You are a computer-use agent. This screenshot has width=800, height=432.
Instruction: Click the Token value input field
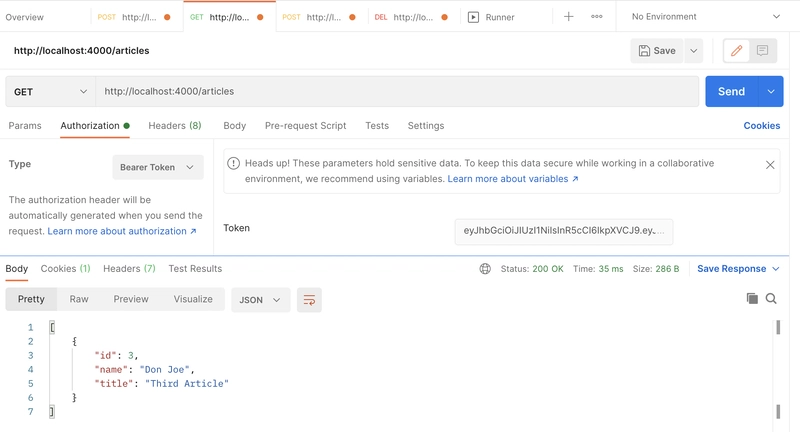coord(563,231)
